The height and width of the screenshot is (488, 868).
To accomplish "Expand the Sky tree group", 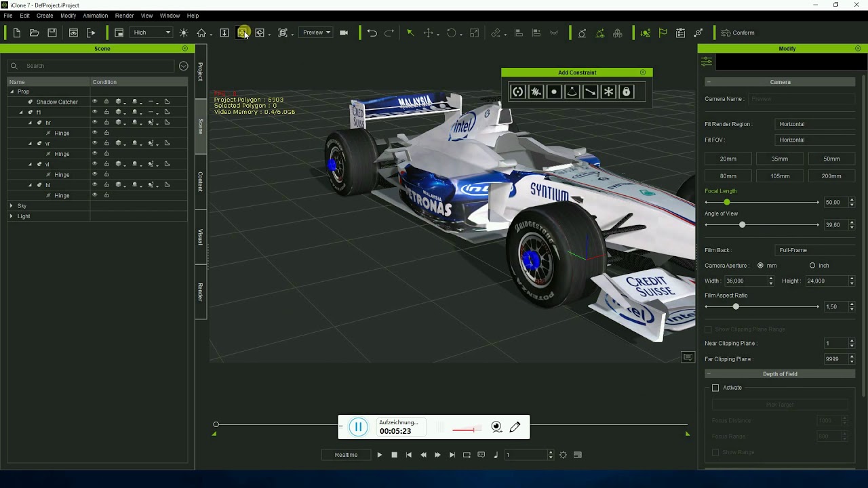I will pyautogui.click(x=12, y=205).
